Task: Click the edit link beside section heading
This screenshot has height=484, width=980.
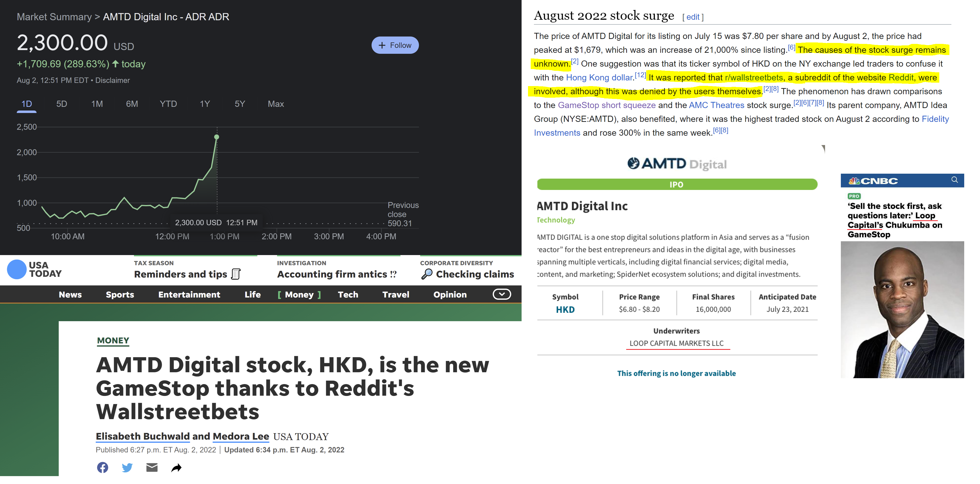Action: pyautogui.click(x=693, y=17)
